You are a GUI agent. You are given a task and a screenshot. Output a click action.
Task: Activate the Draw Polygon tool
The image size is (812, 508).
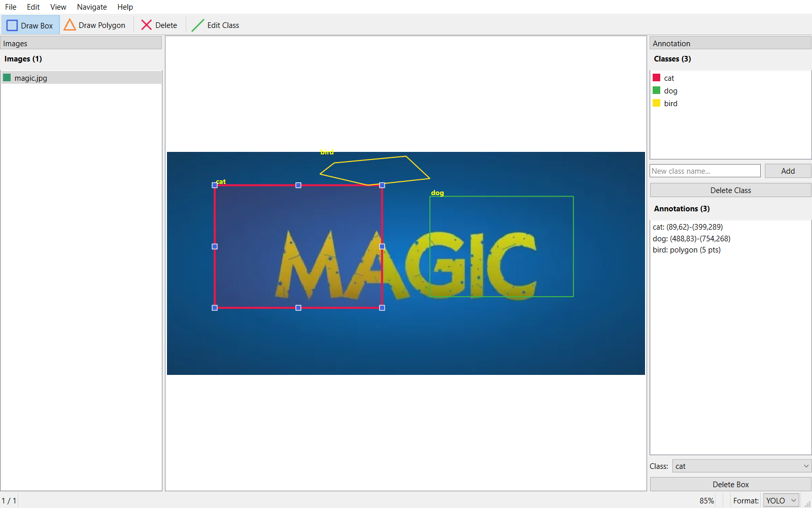[x=95, y=25]
